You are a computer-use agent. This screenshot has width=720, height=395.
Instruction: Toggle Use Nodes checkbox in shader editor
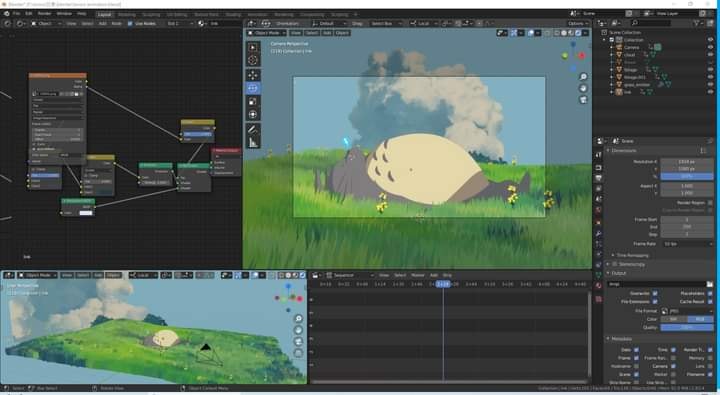tap(130, 23)
